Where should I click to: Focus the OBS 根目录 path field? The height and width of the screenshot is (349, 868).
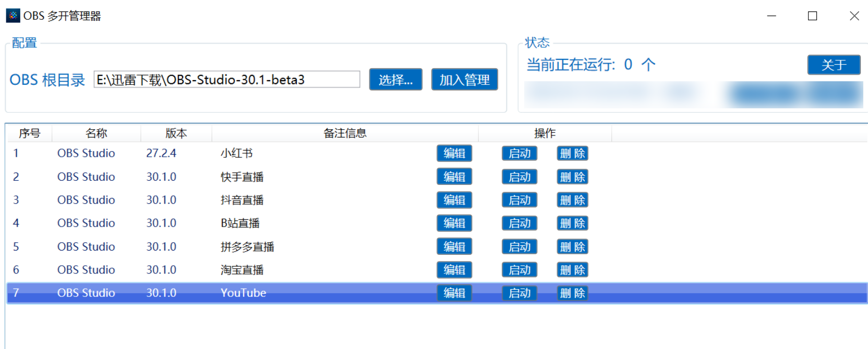[227, 80]
